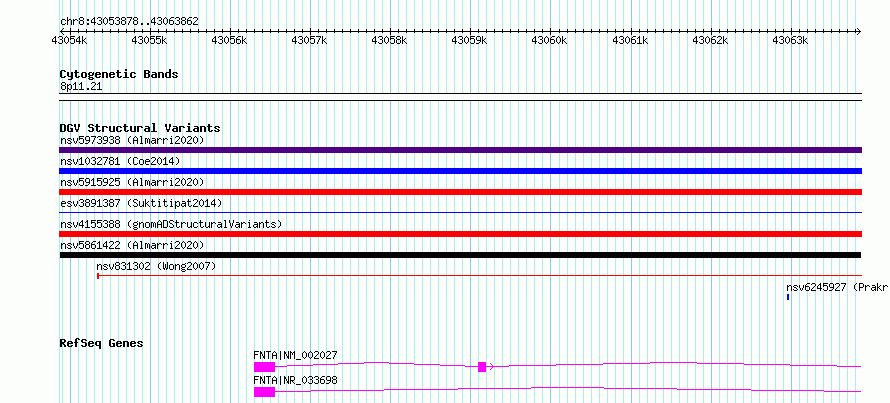890x403 pixels.
Task: Click the 43055k ruler position
Action: (149, 41)
